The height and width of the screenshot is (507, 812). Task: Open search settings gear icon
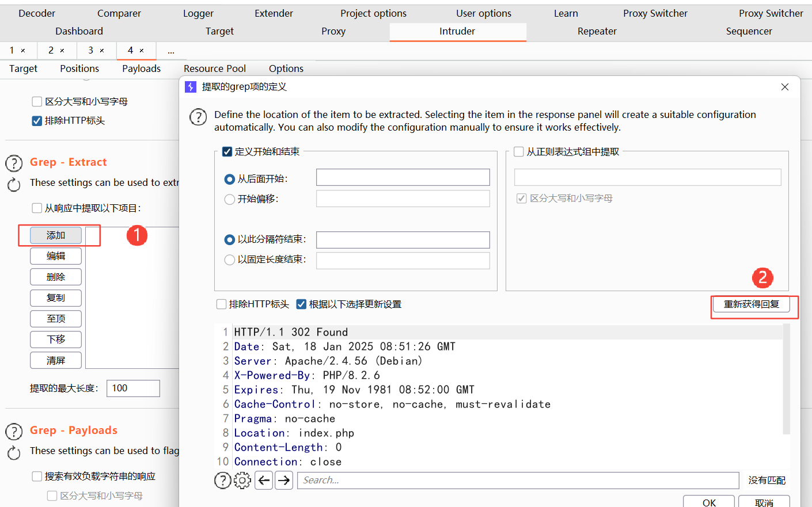point(242,480)
